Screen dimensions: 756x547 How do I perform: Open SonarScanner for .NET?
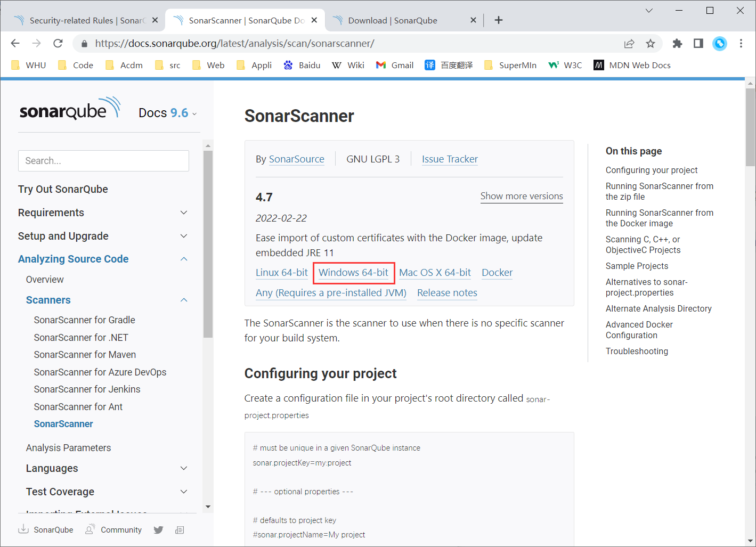[81, 338]
